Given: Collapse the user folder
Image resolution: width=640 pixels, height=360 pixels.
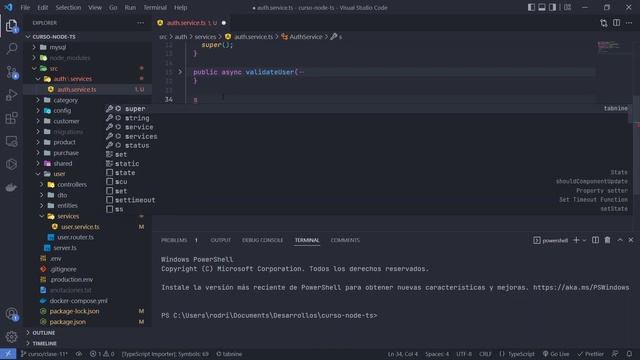Looking at the screenshot, I should [x=59, y=174].
